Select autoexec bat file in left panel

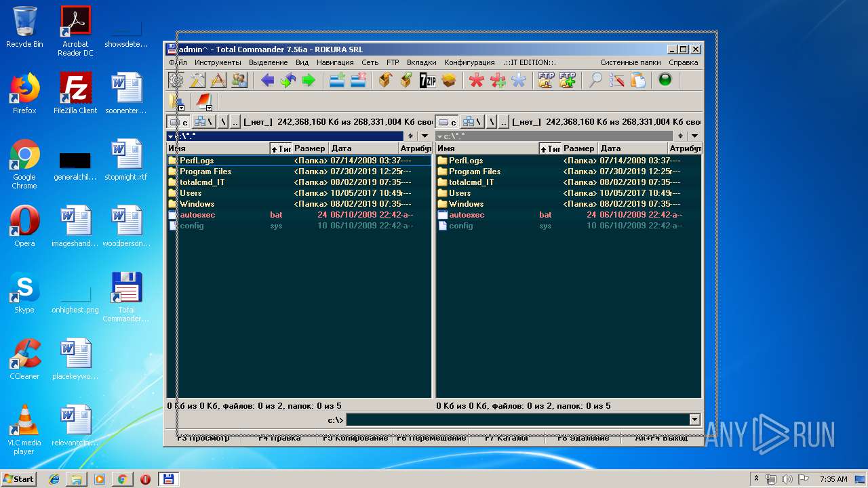pyautogui.click(x=299, y=215)
